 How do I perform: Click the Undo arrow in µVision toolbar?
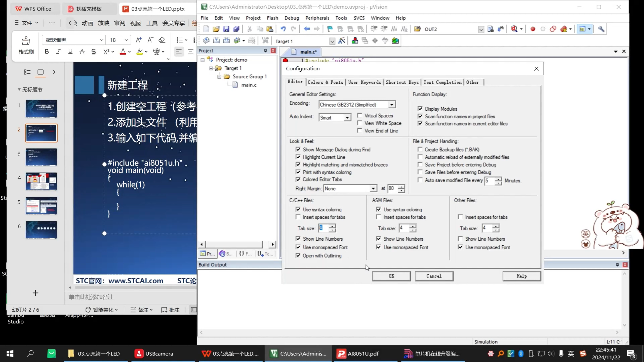coord(283,29)
